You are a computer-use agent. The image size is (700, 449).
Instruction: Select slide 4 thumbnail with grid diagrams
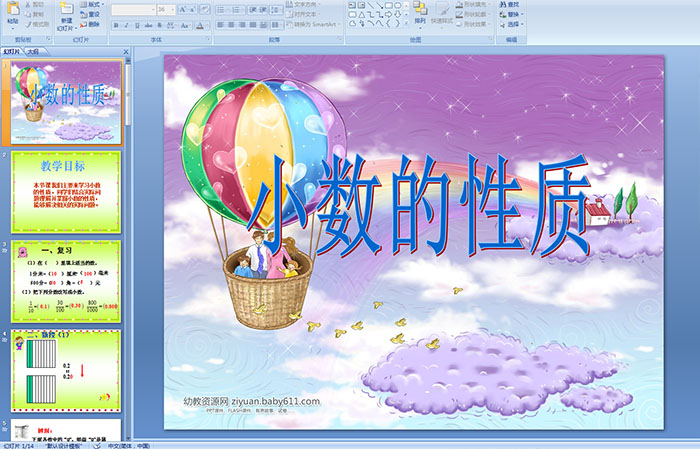tap(66, 370)
